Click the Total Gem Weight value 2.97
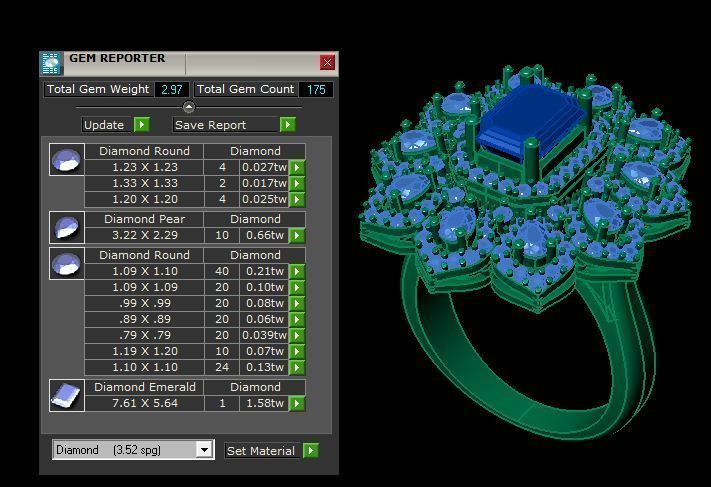711x487 pixels. [x=172, y=89]
